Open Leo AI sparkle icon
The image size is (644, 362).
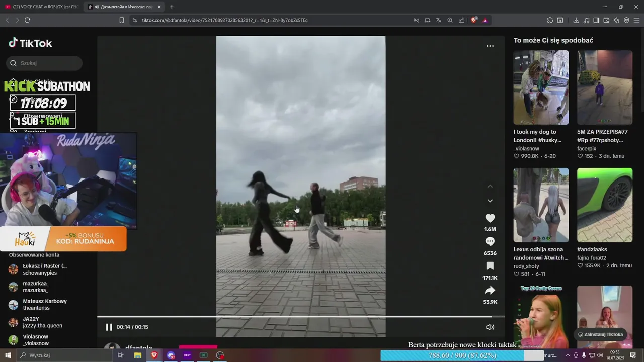click(x=616, y=20)
